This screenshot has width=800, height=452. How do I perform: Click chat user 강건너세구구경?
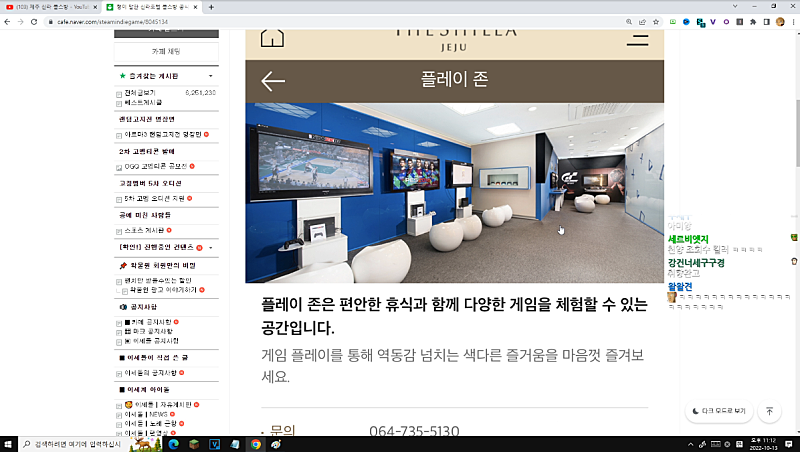pos(696,263)
